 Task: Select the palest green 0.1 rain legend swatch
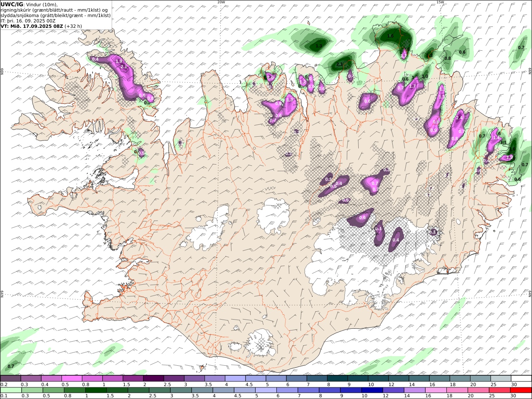tap(11, 390)
